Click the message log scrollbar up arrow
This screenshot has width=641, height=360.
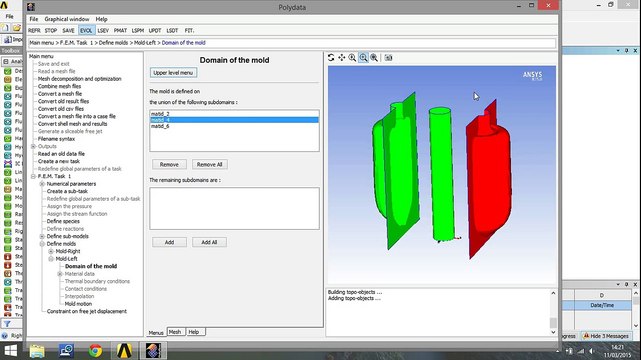[553, 293]
